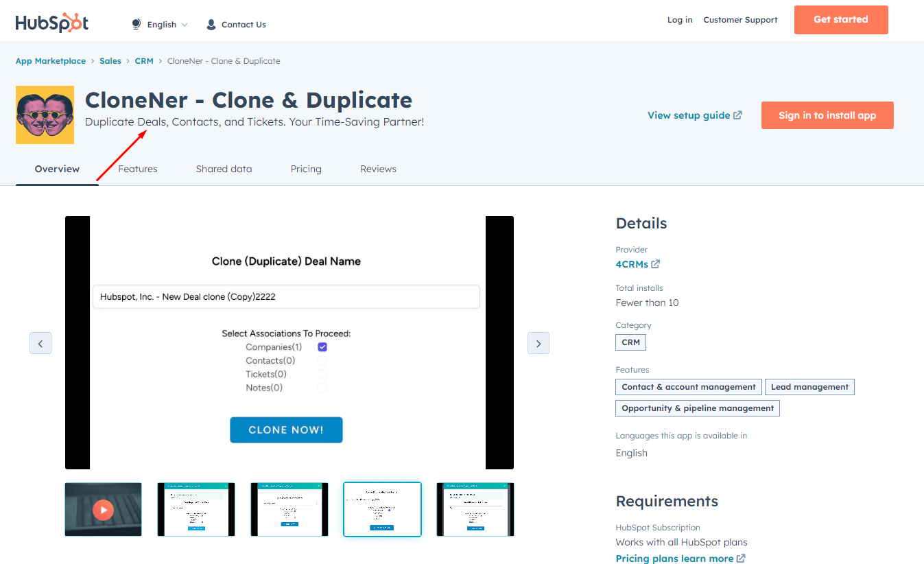Click the HubSpot logo
The height and width of the screenshot is (564, 924).
coord(52,23)
